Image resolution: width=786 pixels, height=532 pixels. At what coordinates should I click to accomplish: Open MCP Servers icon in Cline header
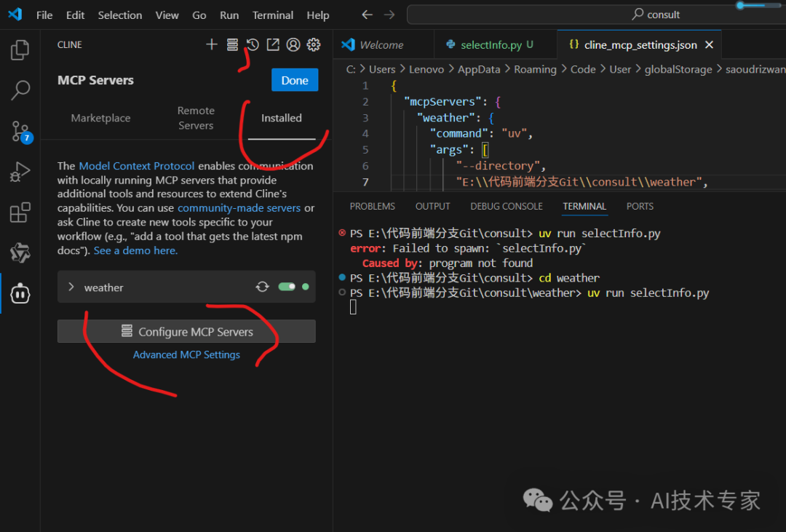click(232, 44)
